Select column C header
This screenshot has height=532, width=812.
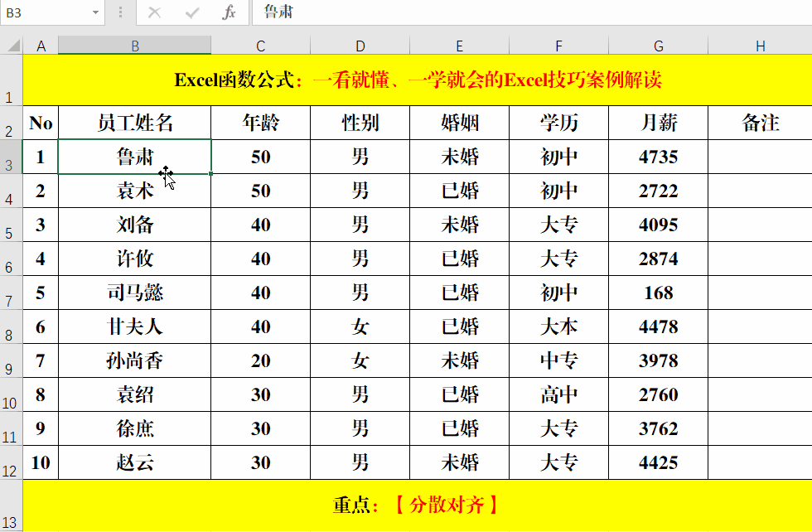[x=260, y=46]
